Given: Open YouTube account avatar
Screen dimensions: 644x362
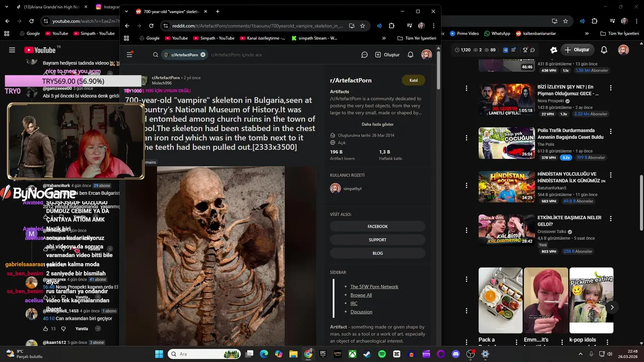Looking at the screenshot, I should point(623,50).
